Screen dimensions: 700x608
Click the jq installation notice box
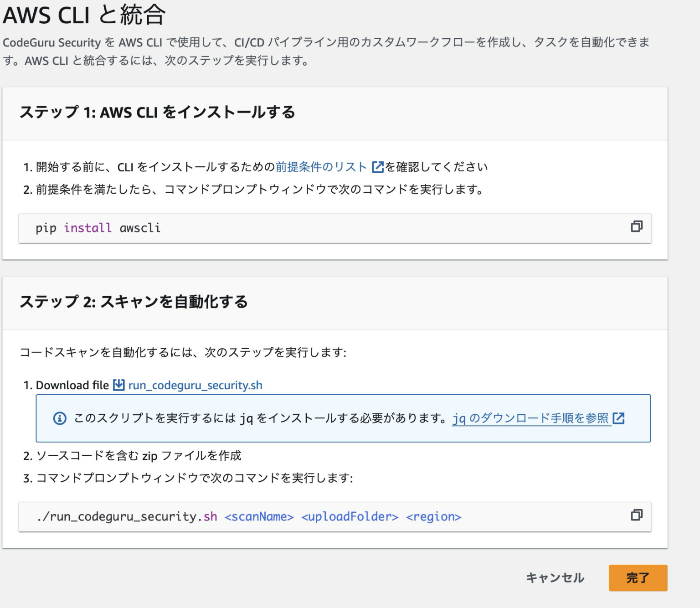(342, 418)
